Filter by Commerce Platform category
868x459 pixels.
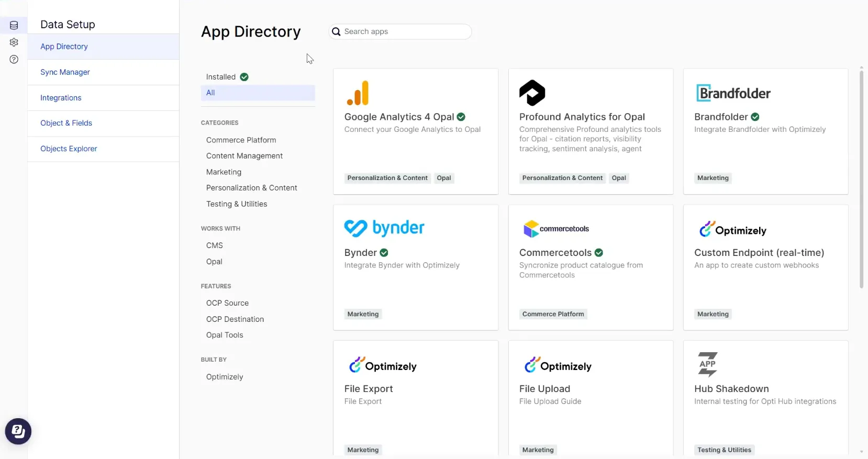tap(241, 140)
